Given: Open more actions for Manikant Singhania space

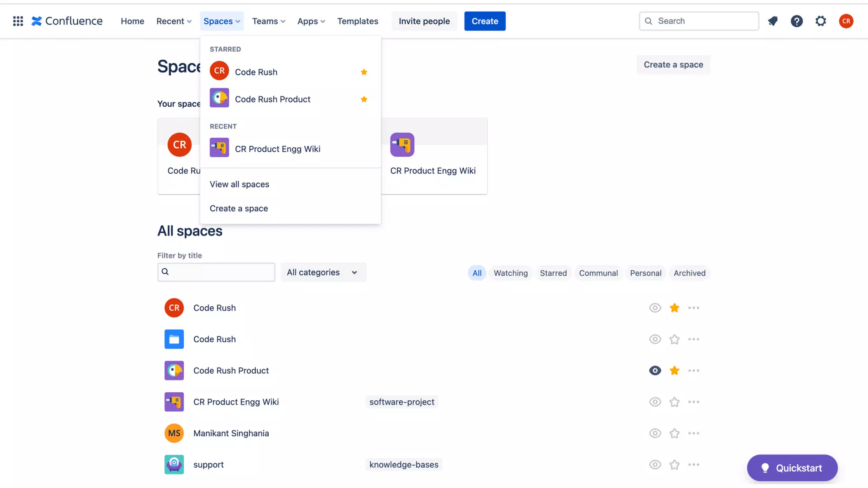Looking at the screenshot, I should tap(693, 433).
